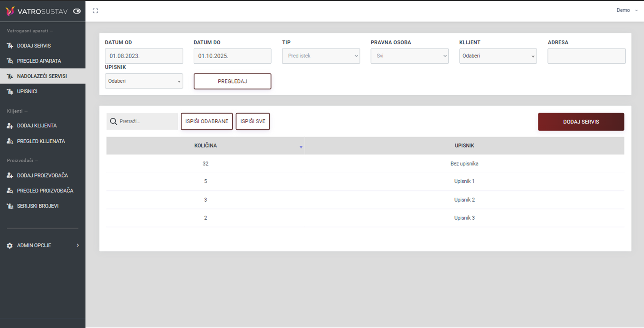This screenshot has height=328, width=644.
Task: Click the Pregled aparata sidebar icon
Action: (10, 61)
